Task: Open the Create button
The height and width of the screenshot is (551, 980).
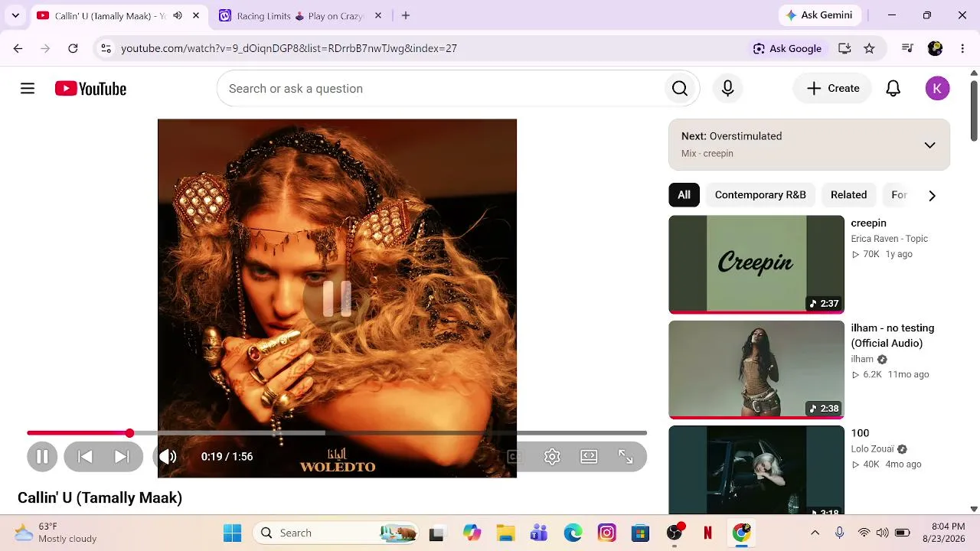Action: coord(832,89)
